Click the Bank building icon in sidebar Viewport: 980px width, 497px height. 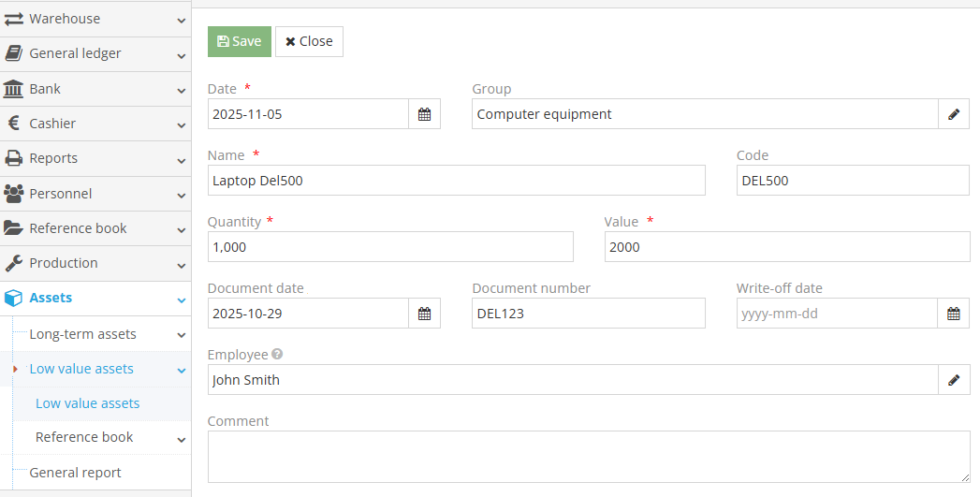coord(14,89)
